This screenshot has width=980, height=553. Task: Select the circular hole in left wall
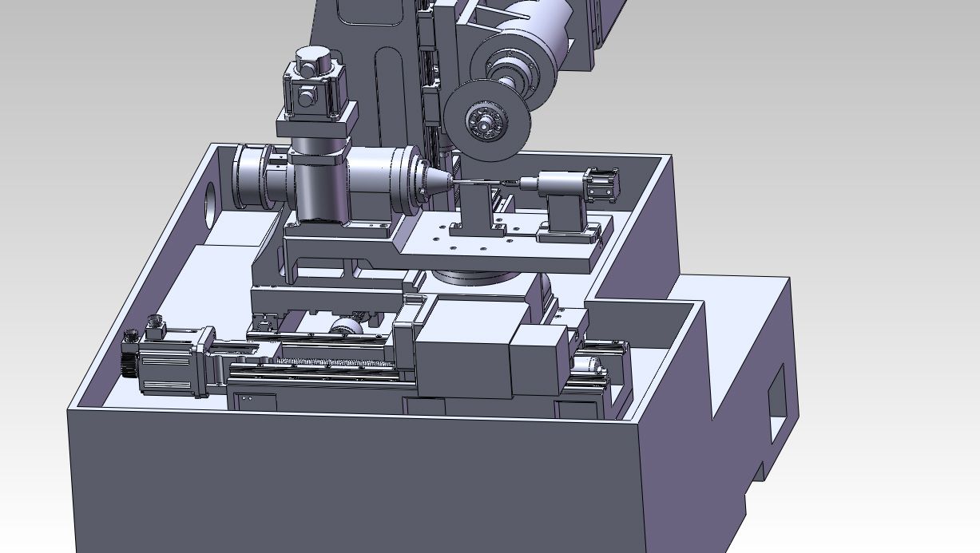pos(211,201)
